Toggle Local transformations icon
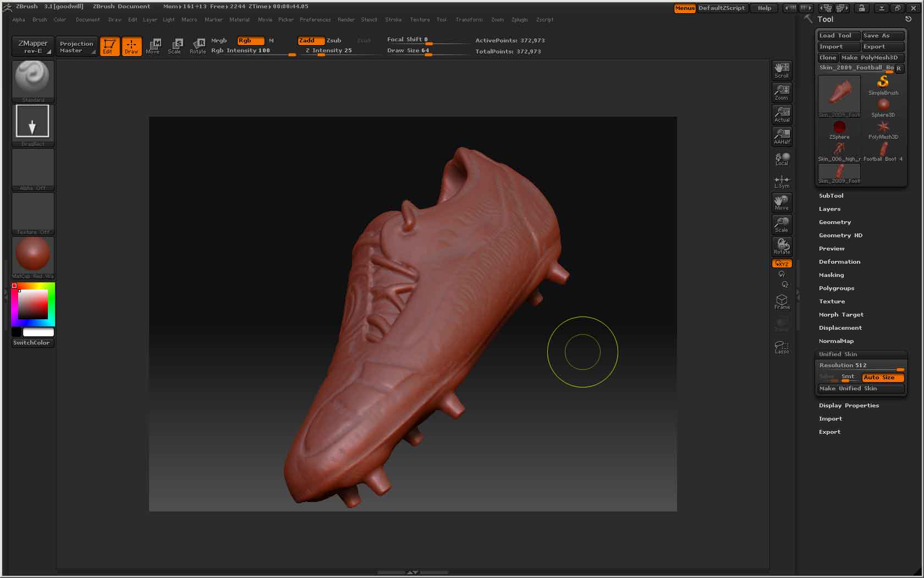The height and width of the screenshot is (578, 924). pos(782,159)
